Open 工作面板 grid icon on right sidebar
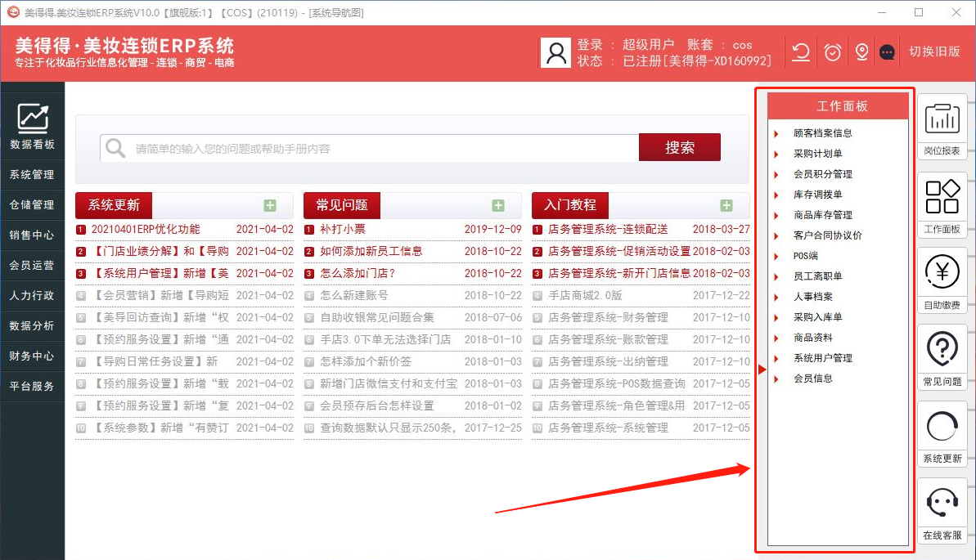The width and height of the screenshot is (976, 560). point(942,197)
